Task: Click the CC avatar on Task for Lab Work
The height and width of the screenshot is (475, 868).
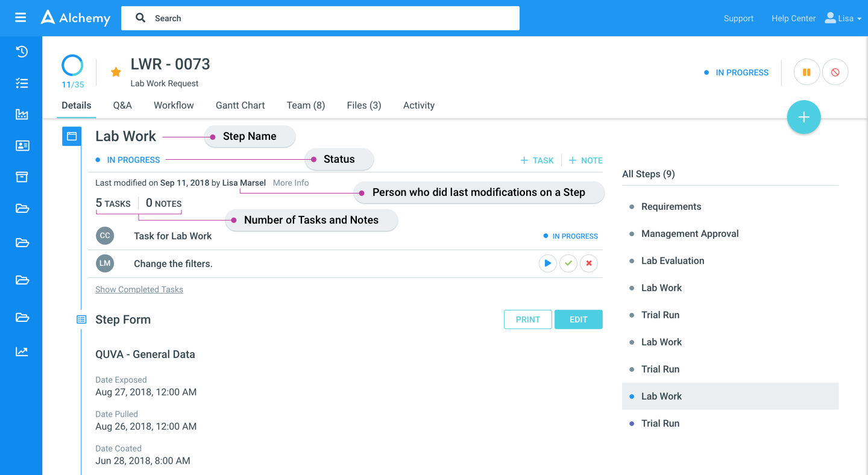Action: point(105,236)
